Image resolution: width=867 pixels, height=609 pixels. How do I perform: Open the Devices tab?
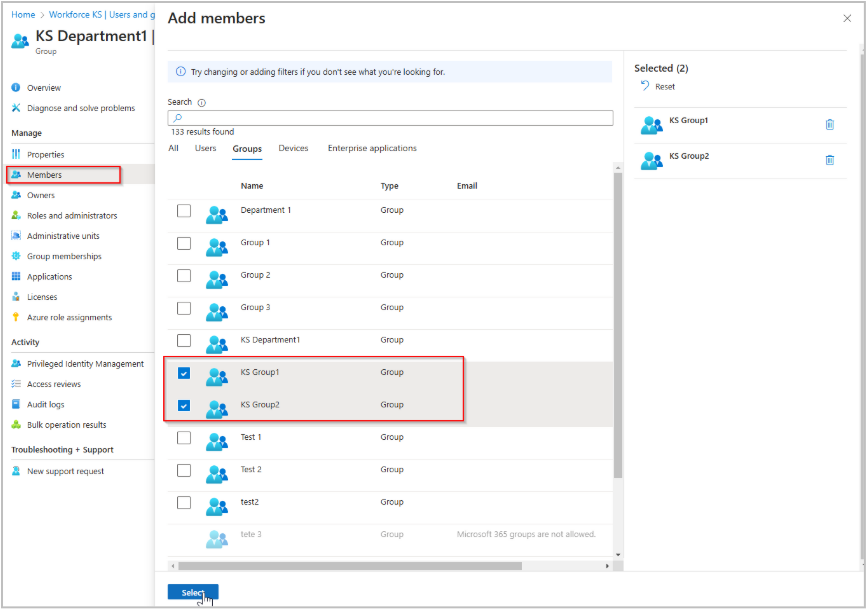pyautogui.click(x=293, y=148)
